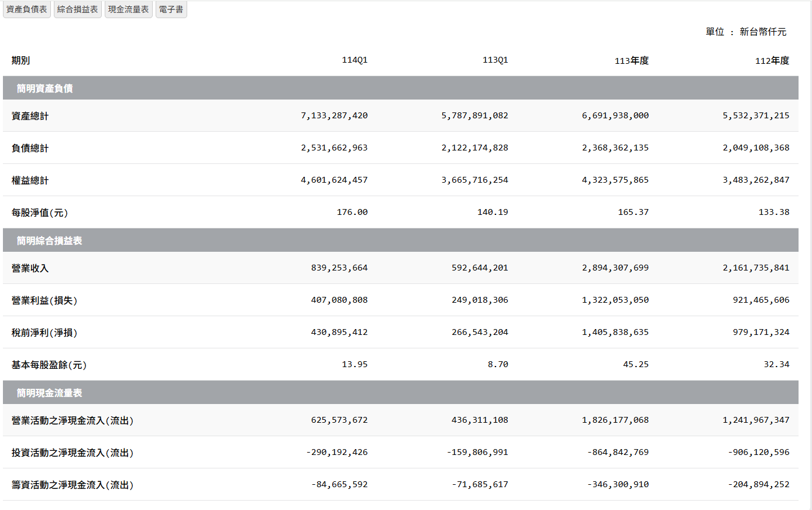Click the 每股淨值(元) row label
The width and height of the screenshot is (812, 510).
tap(40, 213)
